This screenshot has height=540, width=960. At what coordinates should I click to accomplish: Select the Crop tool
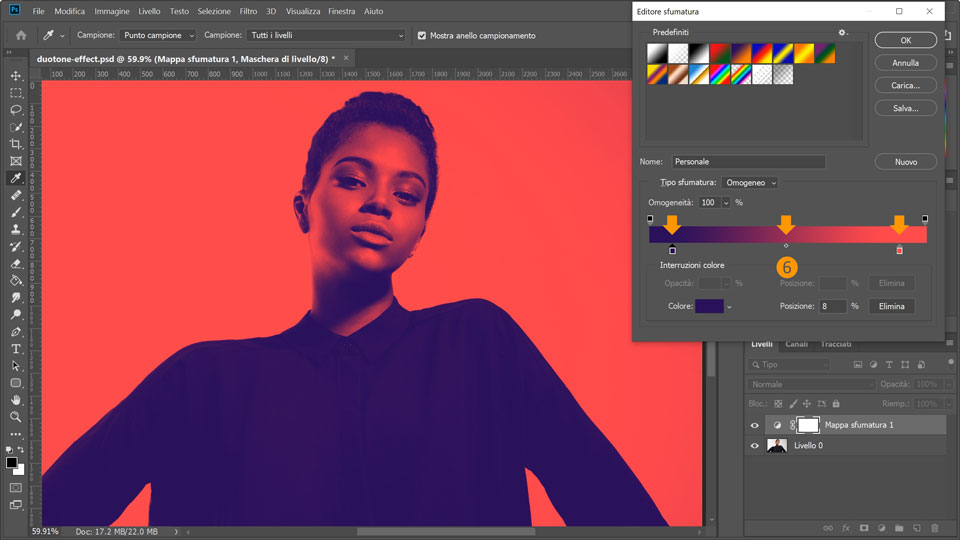(x=16, y=144)
